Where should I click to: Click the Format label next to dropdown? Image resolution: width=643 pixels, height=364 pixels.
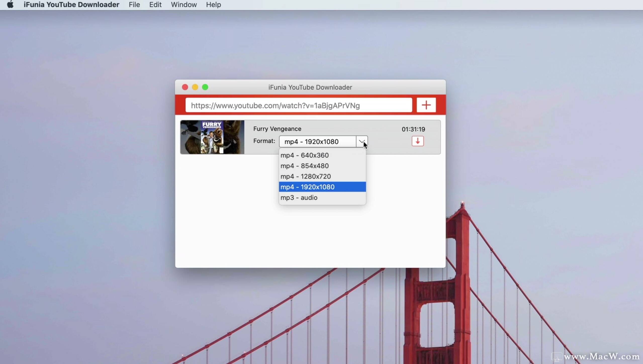[264, 141]
